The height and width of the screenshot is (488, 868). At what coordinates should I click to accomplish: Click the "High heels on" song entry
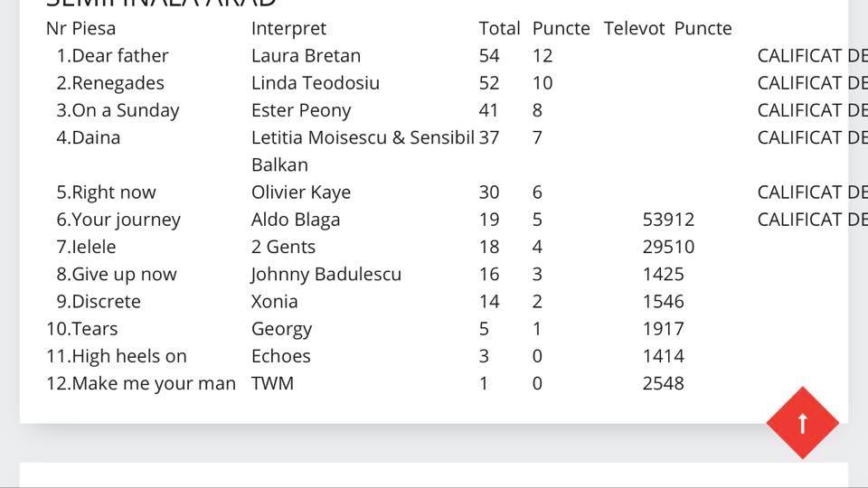[x=128, y=356]
